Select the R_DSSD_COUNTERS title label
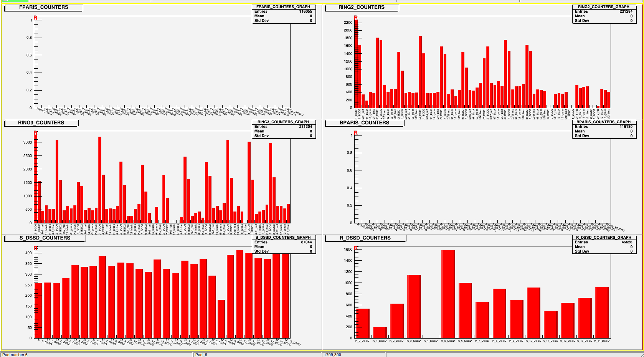The height and width of the screenshot is (357, 644). coord(365,238)
